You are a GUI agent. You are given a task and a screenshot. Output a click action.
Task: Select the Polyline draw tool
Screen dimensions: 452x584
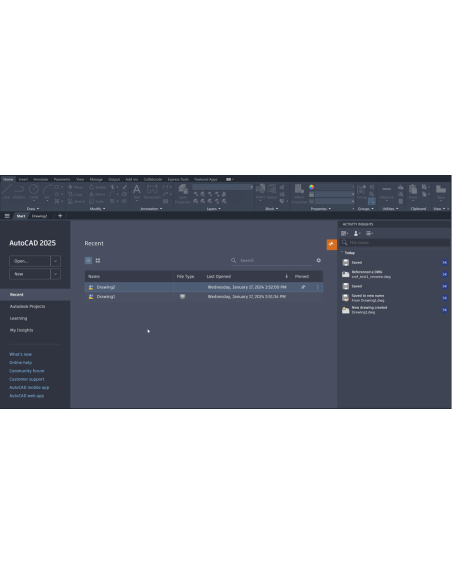(x=19, y=191)
